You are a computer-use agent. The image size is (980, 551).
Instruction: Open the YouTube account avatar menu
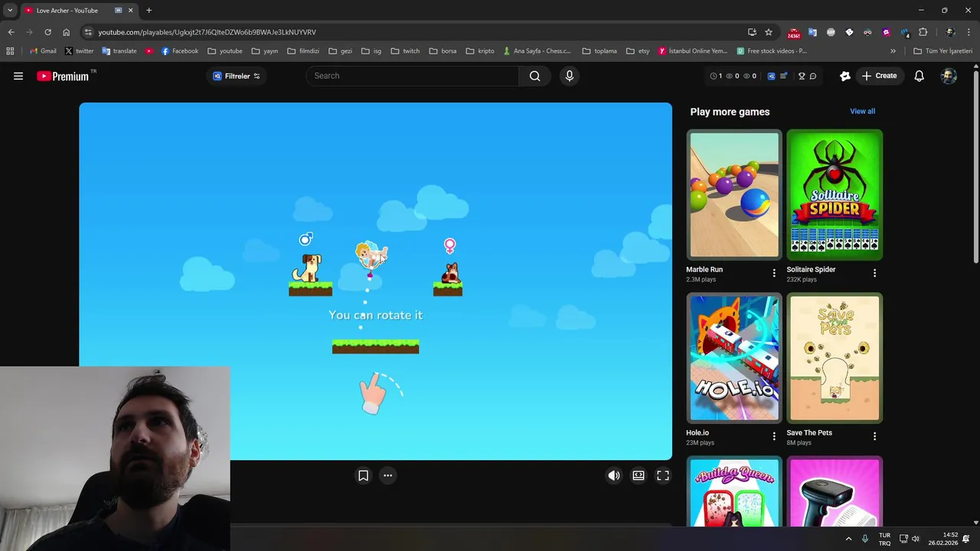click(949, 76)
